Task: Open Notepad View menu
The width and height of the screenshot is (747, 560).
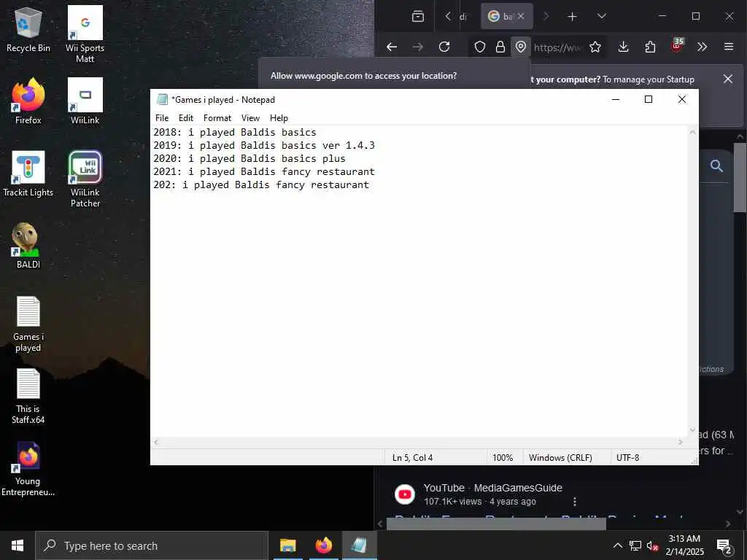Action: tap(250, 118)
